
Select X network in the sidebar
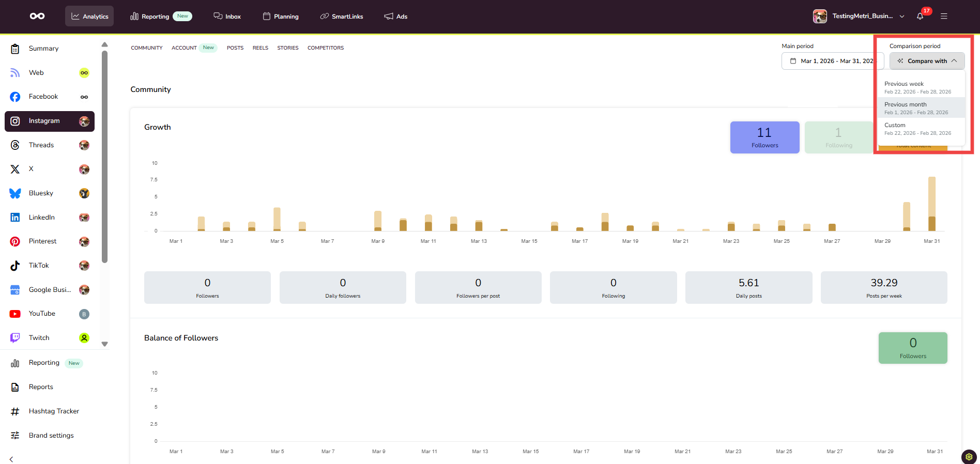pos(50,169)
